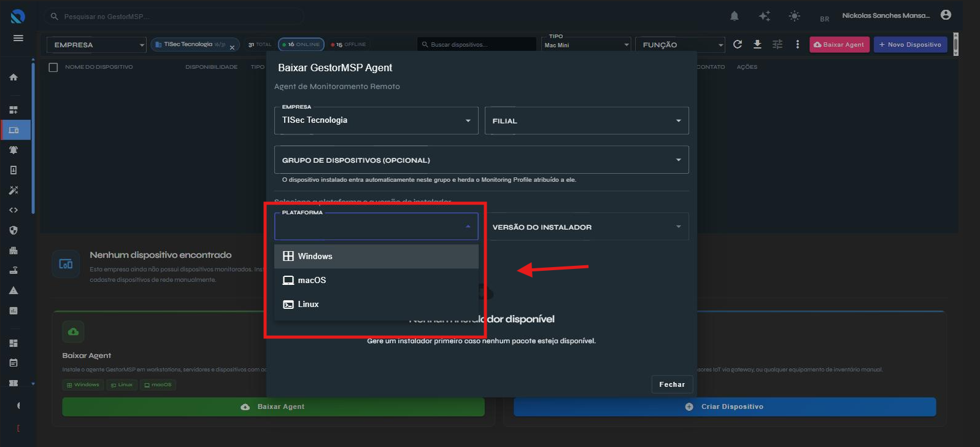Select macOS from the platform list

tap(376, 280)
